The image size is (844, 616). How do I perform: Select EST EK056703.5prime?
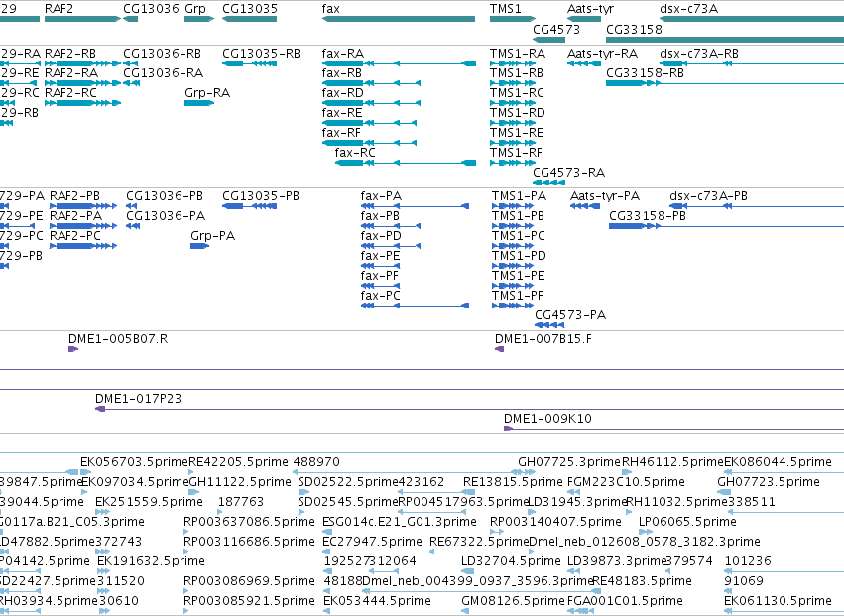pyautogui.click(x=134, y=462)
